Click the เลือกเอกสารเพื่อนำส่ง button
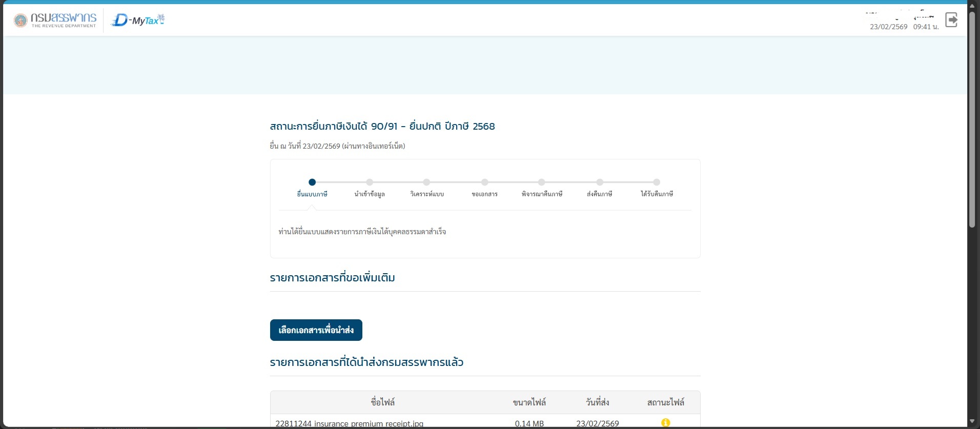This screenshot has width=980, height=429. click(316, 330)
